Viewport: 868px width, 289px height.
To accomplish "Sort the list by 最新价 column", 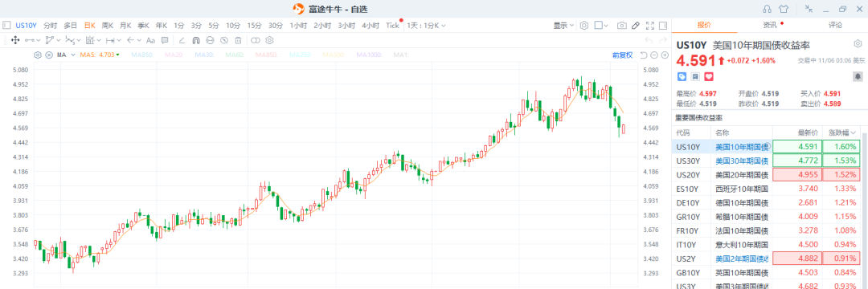I will (807, 132).
